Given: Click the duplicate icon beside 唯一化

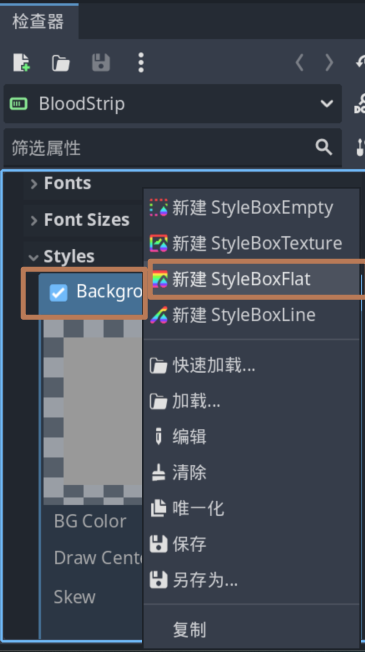Looking at the screenshot, I should click(158, 508).
